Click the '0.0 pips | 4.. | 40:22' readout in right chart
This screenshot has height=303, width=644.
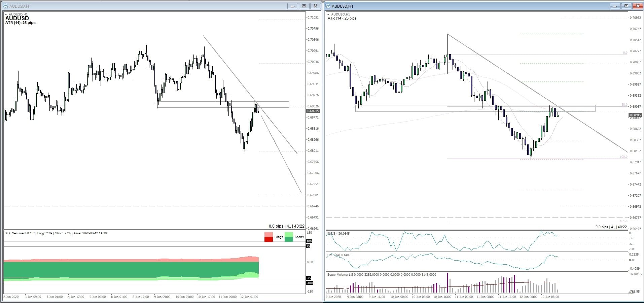coord(611,227)
